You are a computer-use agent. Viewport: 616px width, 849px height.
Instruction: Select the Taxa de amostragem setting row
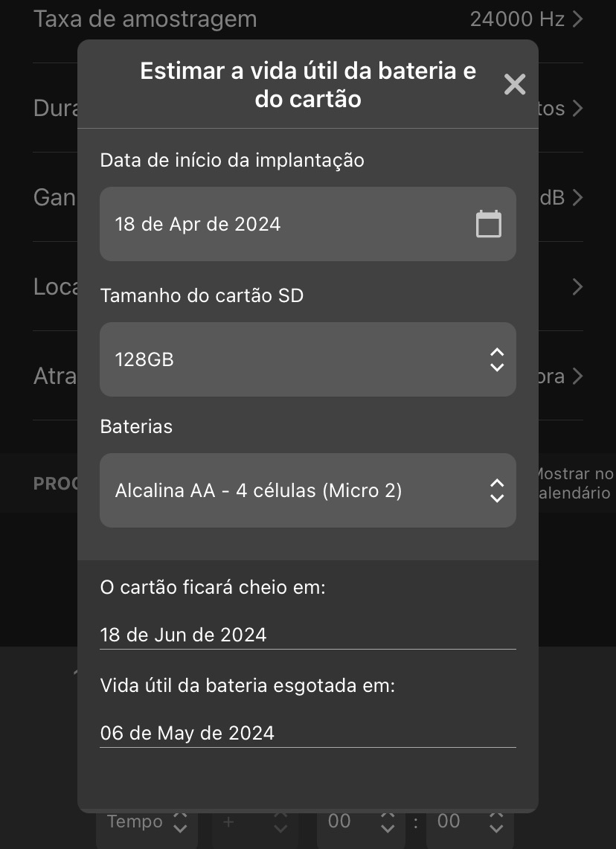click(145, 19)
